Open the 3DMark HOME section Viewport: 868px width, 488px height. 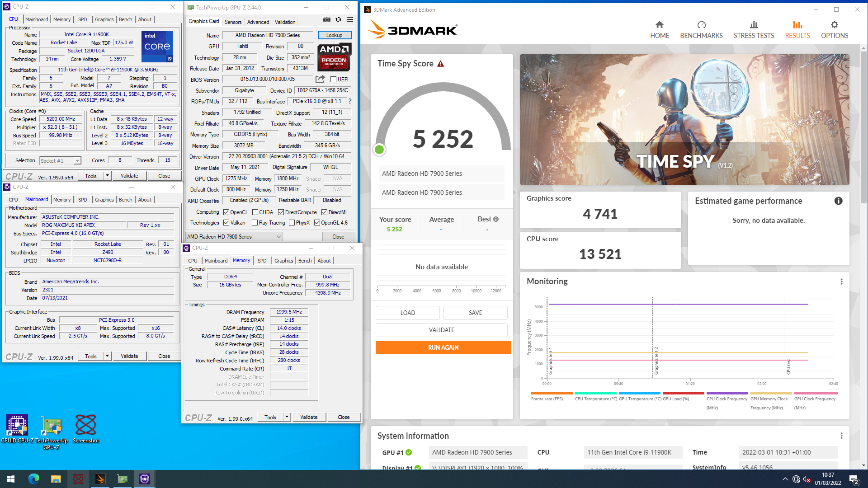(659, 30)
